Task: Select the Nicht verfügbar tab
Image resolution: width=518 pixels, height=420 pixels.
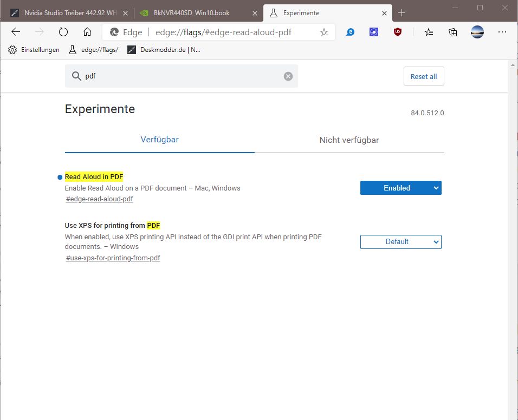Action: 349,140
